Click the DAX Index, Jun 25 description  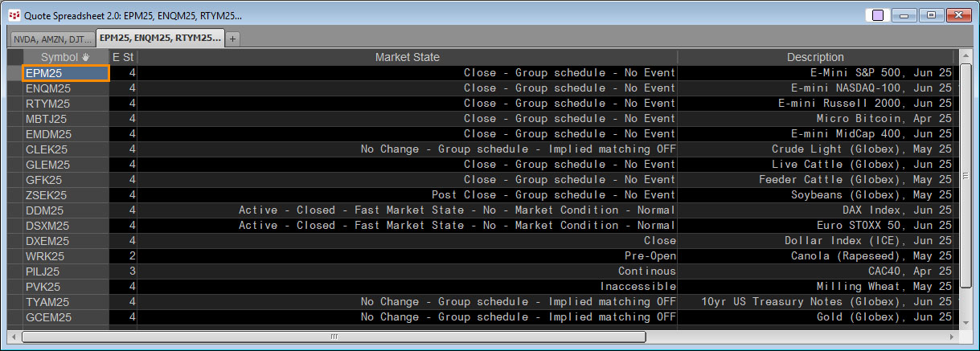tap(897, 210)
